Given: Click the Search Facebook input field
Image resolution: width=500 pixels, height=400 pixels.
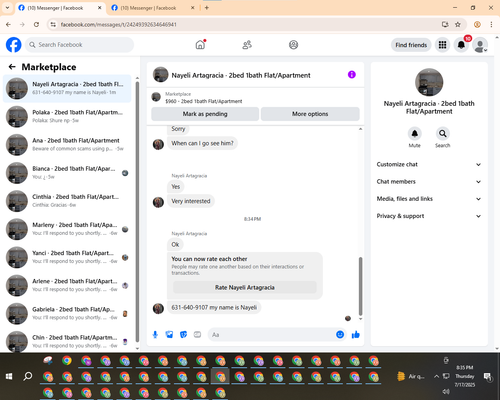Looking at the screenshot, I should click(x=79, y=45).
